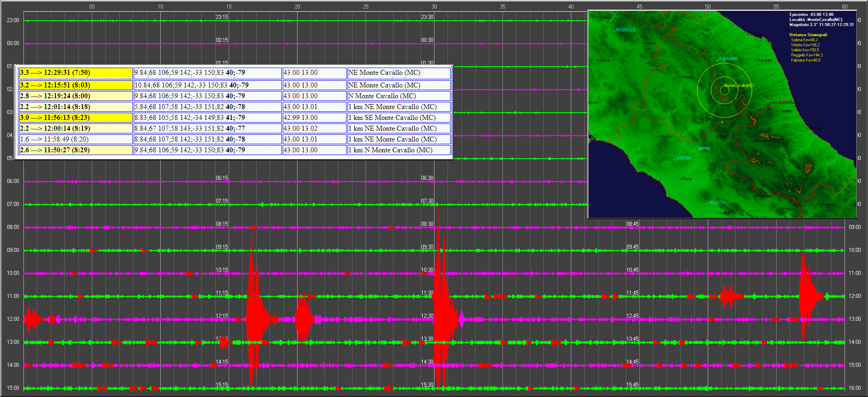Viewport: 868px width, 397px height.
Task: Select the Reggello Km=144,3 distance entry
Action: pyautogui.click(x=807, y=55)
